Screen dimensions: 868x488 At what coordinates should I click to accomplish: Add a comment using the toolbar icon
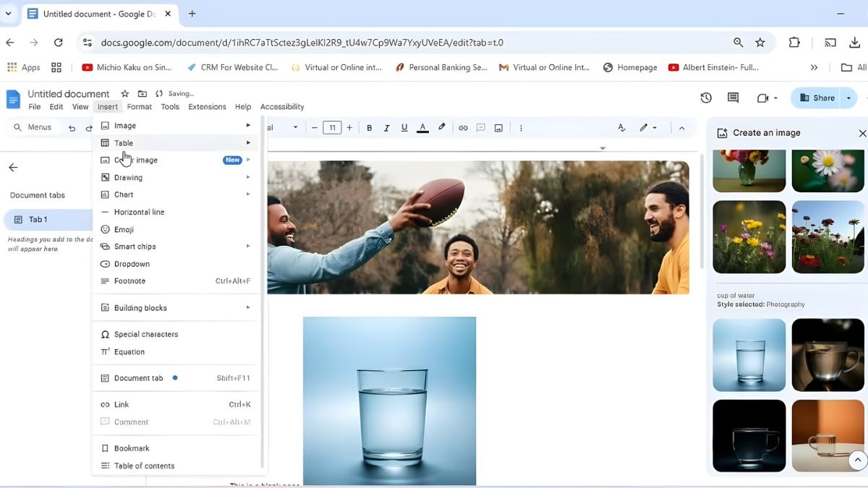[480, 127]
